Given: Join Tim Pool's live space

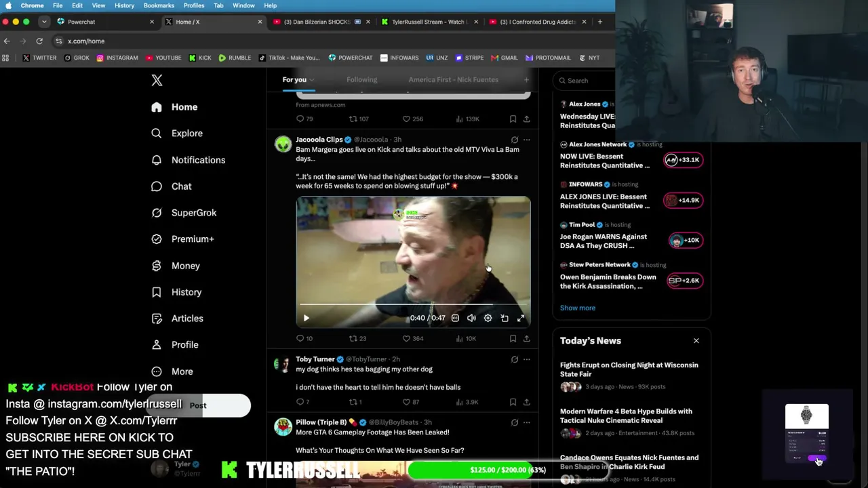Looking at the screenshot, I should (684, 240).
